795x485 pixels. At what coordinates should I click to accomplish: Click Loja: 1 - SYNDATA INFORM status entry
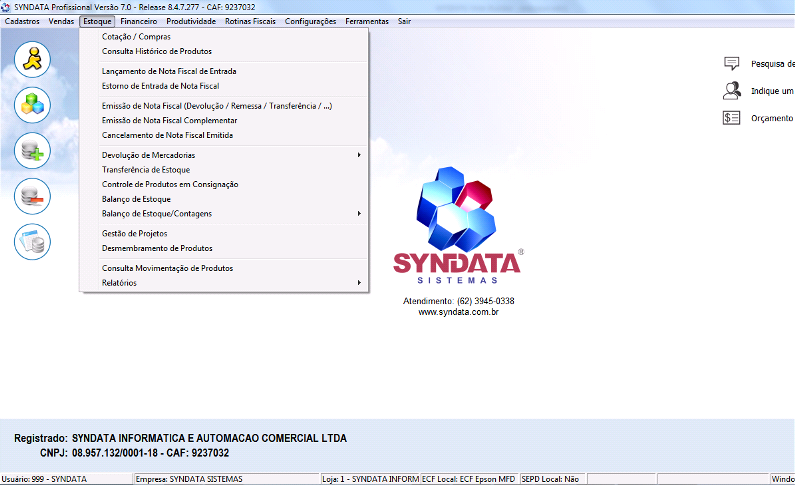tap(371, 479)
